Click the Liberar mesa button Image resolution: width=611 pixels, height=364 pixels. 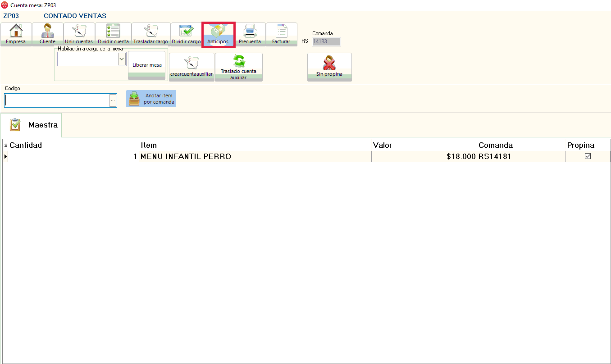pos(147,65)
